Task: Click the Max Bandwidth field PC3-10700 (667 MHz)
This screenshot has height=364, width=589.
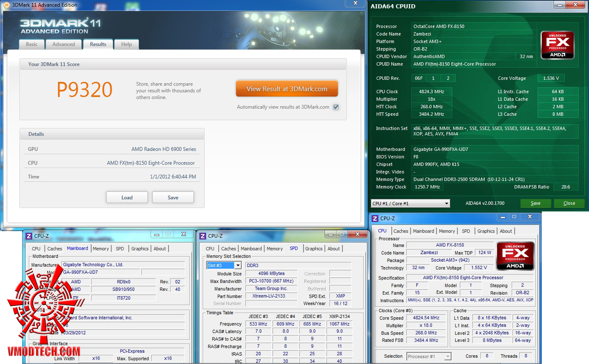Action: pyautogui.click(x=271, y=281)
